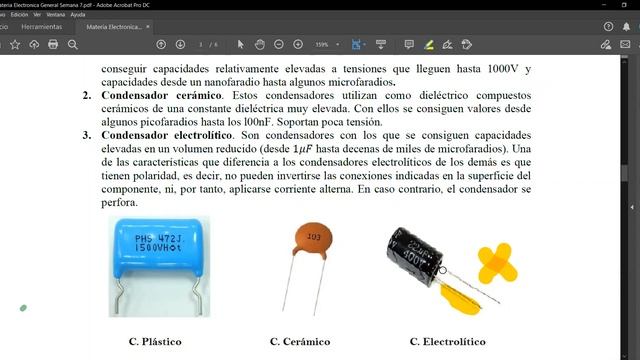The image size is (640, 360).
Task: Select the highlighter text tool
Action: coord(429,44)
